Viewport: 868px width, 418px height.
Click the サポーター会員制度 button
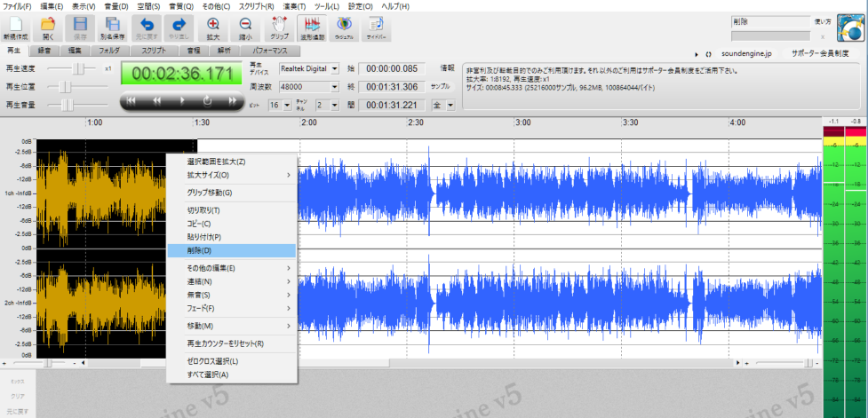(x=820, y=54)
